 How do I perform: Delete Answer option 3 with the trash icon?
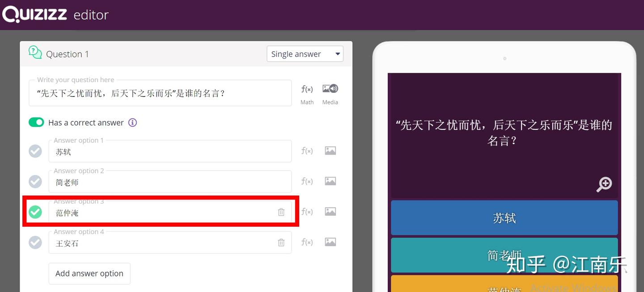pos(281,212)
